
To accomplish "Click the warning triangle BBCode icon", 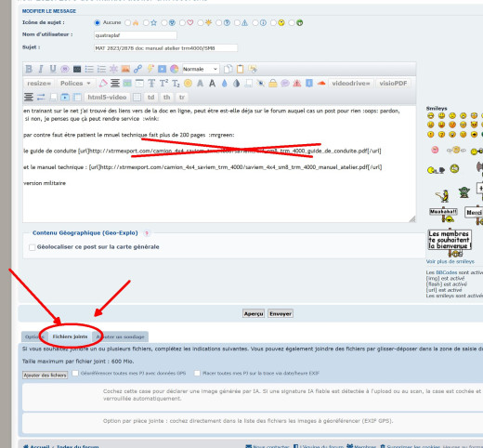I will tap(297, 83).
